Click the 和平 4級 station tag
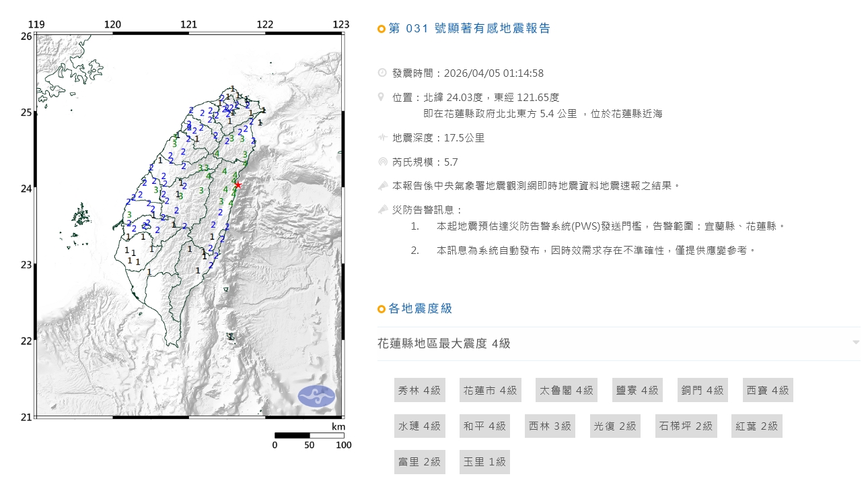The image size is (868, 489). 484,426
